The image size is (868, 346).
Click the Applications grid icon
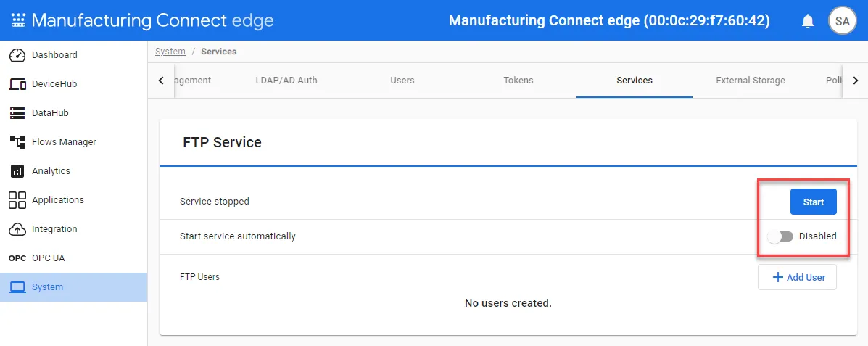point(17,200)
